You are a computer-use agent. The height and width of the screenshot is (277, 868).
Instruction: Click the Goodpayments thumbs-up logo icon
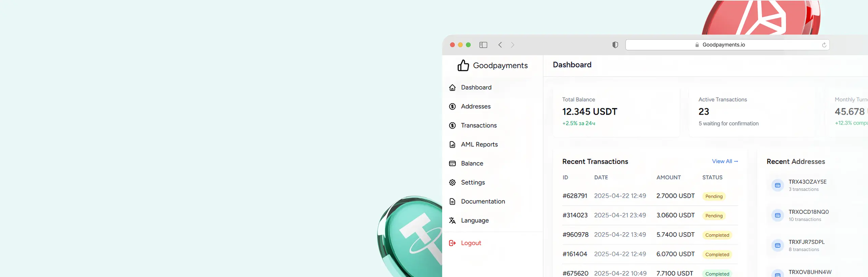[463, 65]
